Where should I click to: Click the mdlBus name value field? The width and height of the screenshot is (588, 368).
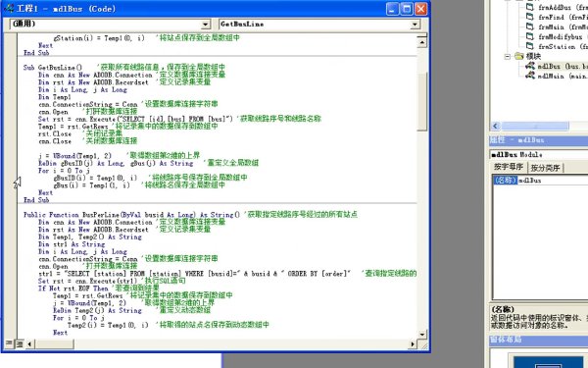553,181
